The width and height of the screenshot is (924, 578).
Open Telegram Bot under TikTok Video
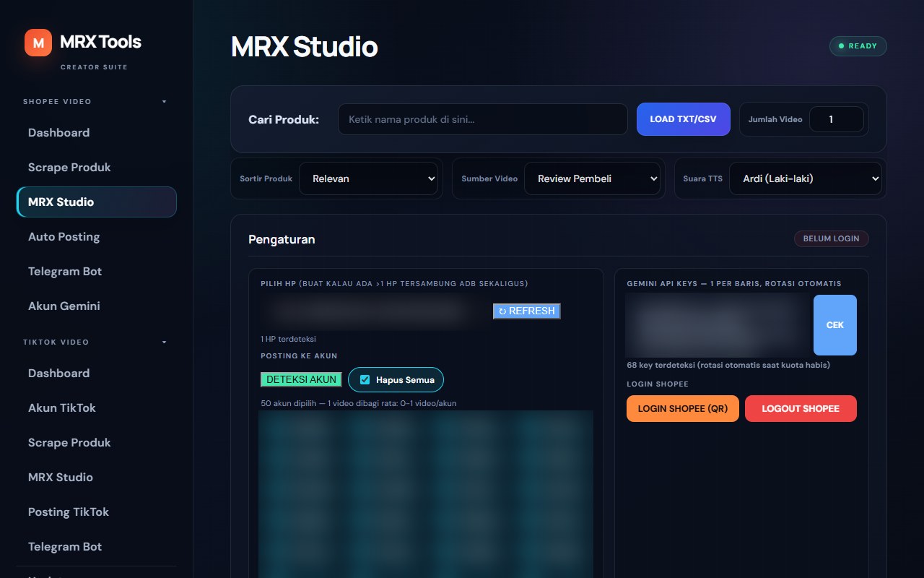[97, 547]
